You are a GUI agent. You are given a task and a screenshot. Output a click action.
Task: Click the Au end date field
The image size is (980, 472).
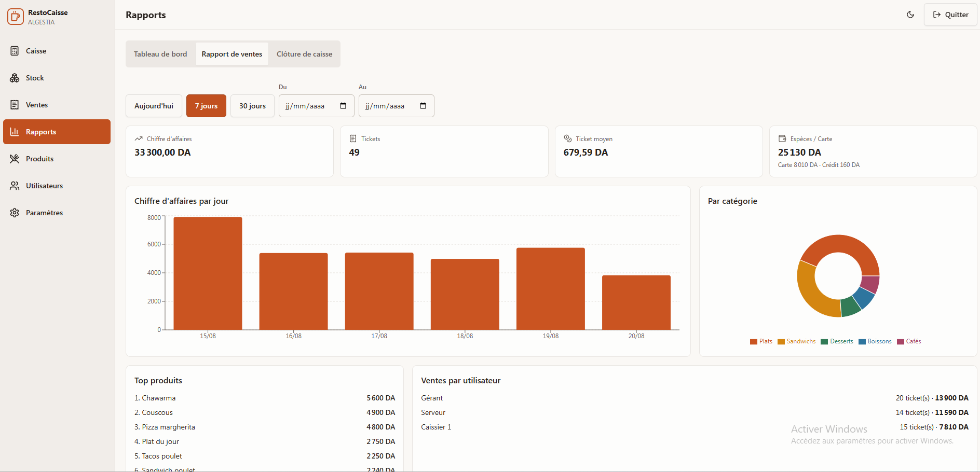(397, 106)
